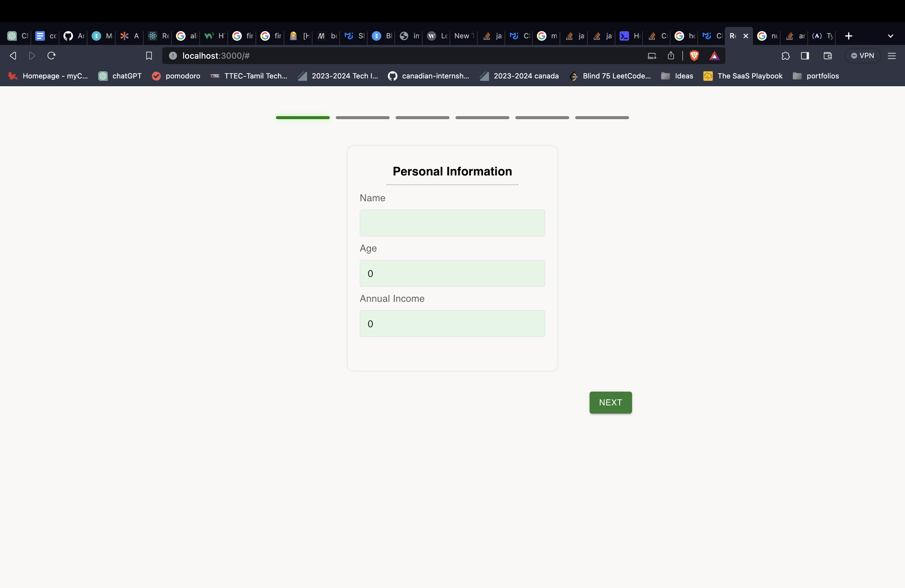Open the Ideas bookmarks folder
The width and height of the screenshot is (905, 588).
[x=677, y=76]
